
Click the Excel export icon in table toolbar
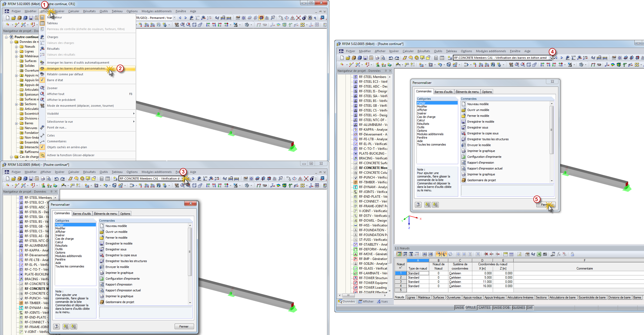[x=539, y=254]
